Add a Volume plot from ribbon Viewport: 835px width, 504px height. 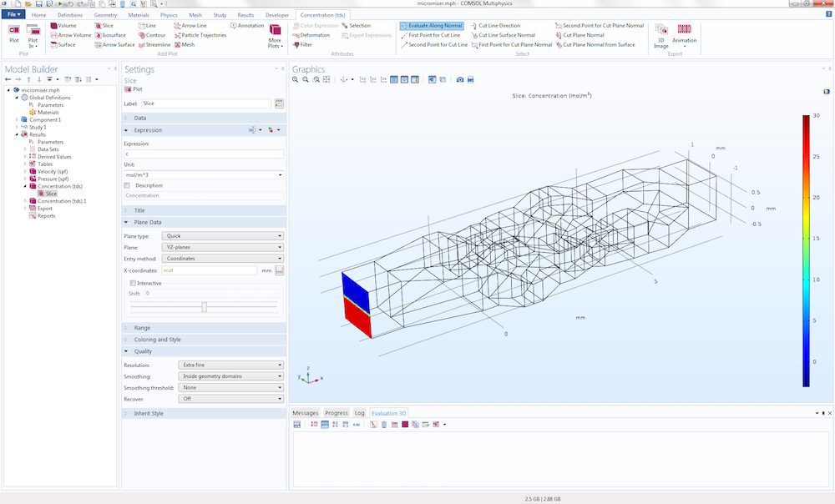point(63,26)
